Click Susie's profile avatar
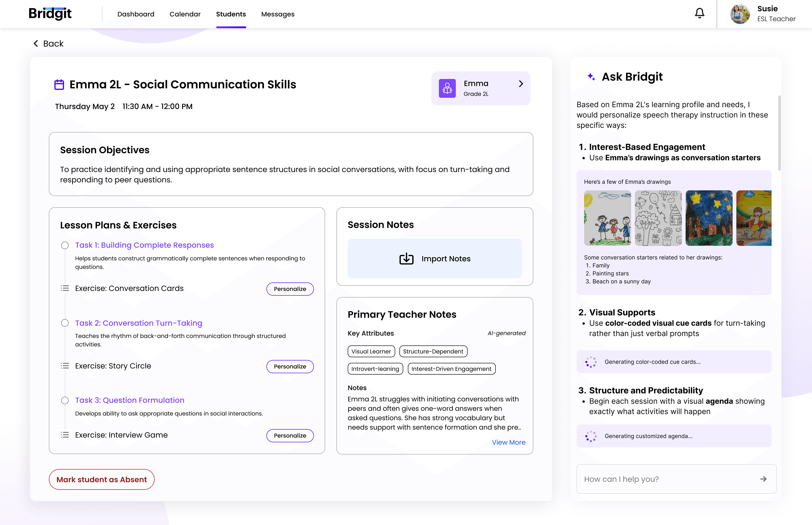This screenshot has height=525, width=812. pos(740,14)
